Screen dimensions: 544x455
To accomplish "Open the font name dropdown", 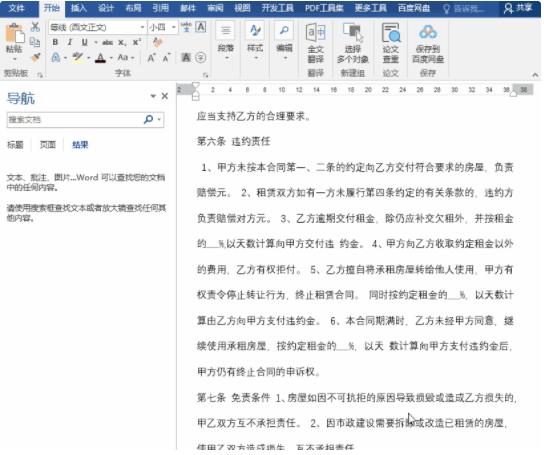I will [142, 27].
